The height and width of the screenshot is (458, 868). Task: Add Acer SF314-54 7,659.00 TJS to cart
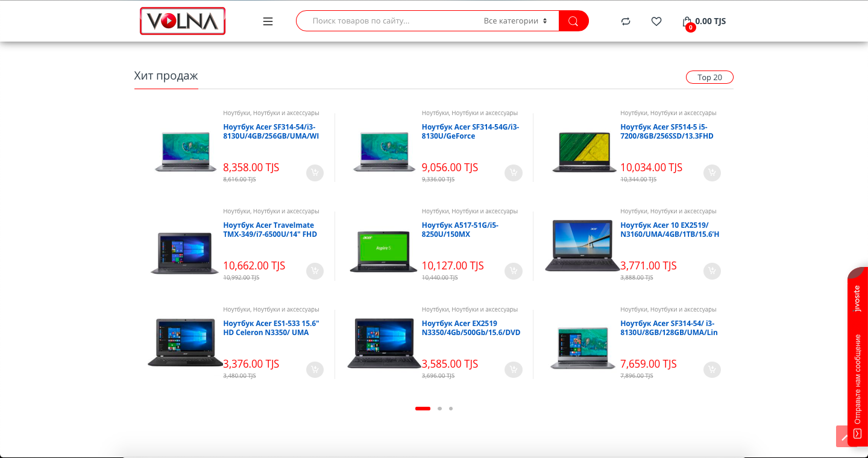click(712, 369)
